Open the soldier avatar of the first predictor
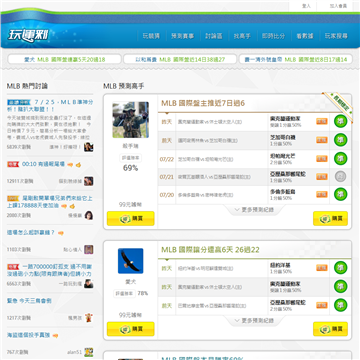This screenshot has width=360, height=360. click(130, 120)
